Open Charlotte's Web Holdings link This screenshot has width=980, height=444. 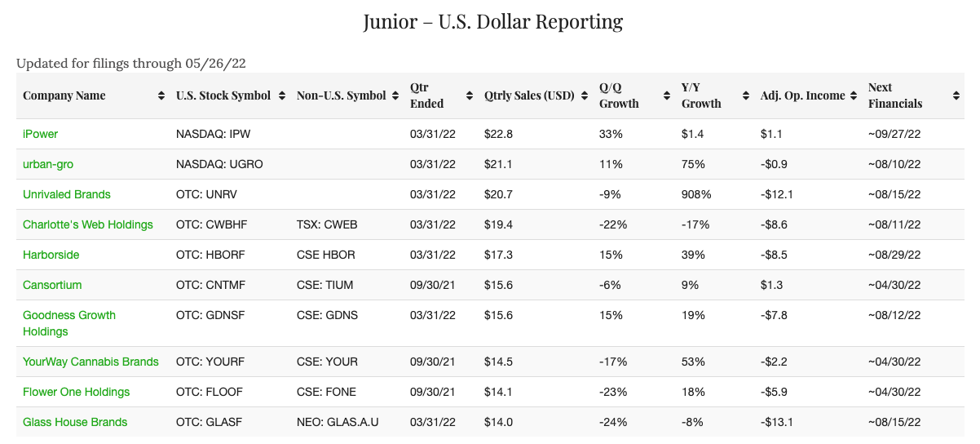(x=88, y=224)
